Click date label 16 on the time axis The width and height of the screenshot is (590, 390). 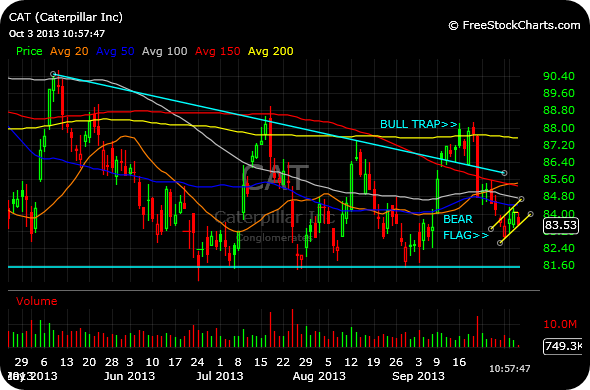tap(459, 362)
